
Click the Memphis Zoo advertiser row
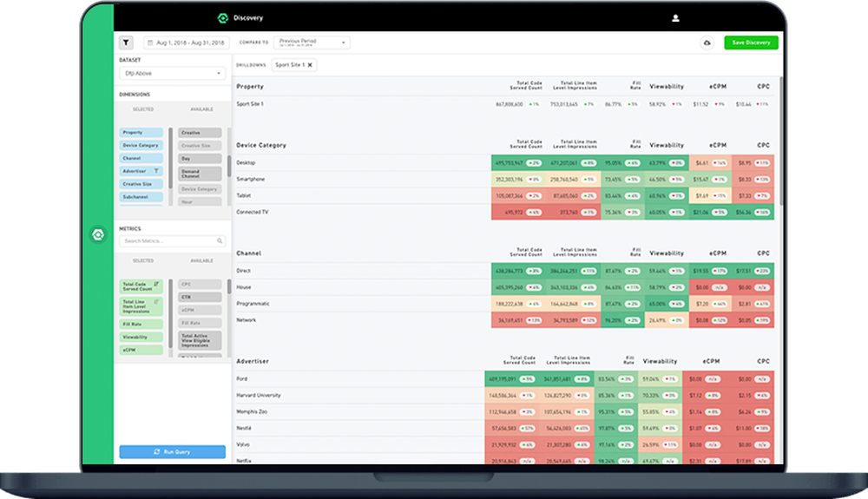point(504,411)
